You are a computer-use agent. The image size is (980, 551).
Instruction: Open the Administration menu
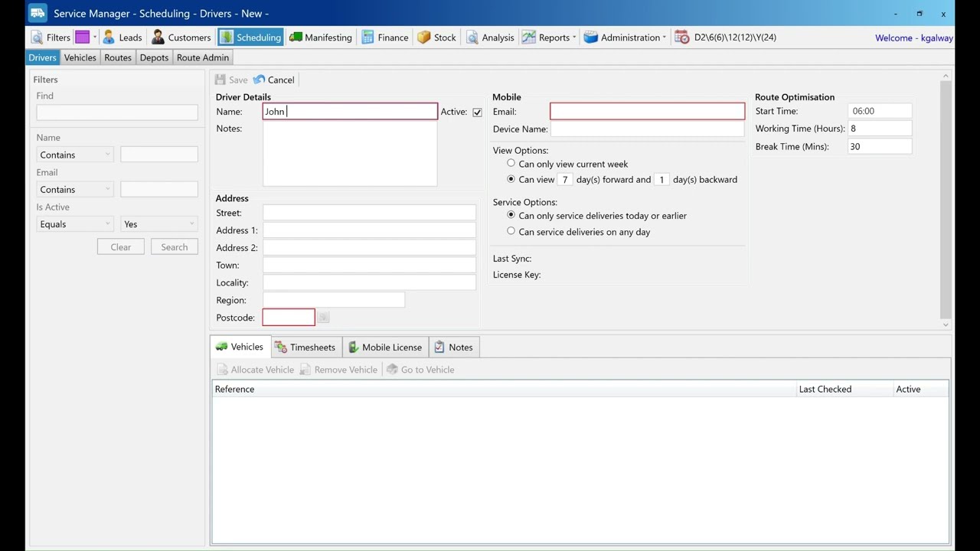625,37
